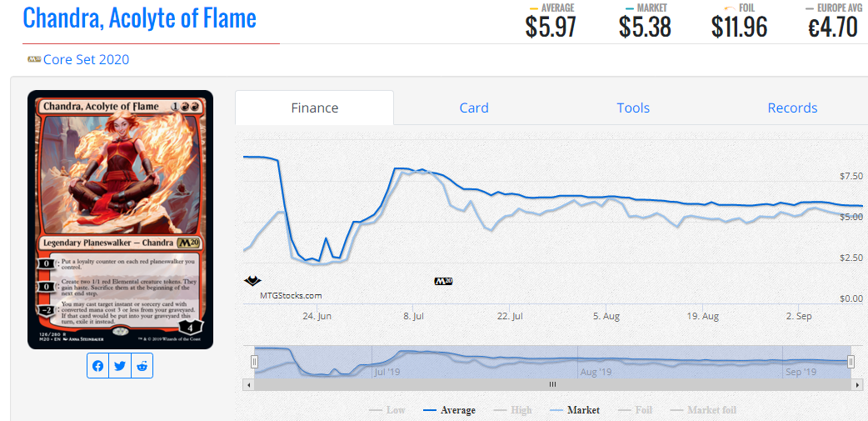Image resolution: width=868 pixels, height=421 pixels.
Task: Open the Records tab
Action: pos(792,108)
